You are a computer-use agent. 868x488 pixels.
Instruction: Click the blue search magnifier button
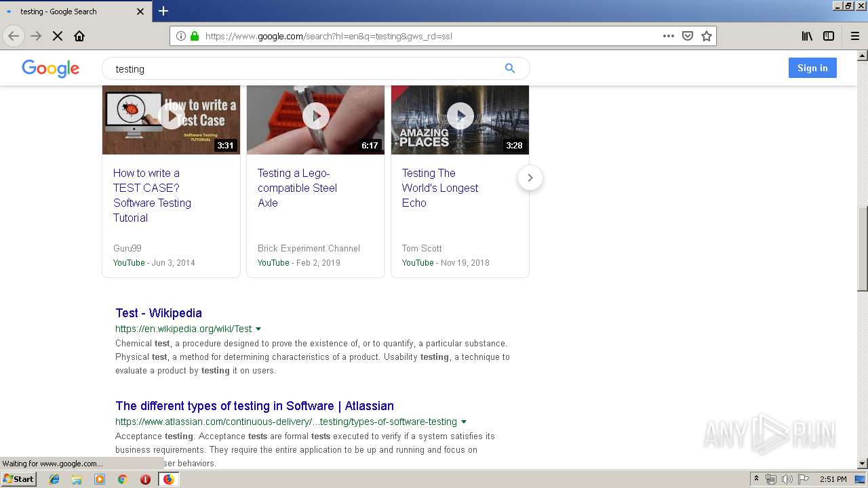(x=510, y=68)
